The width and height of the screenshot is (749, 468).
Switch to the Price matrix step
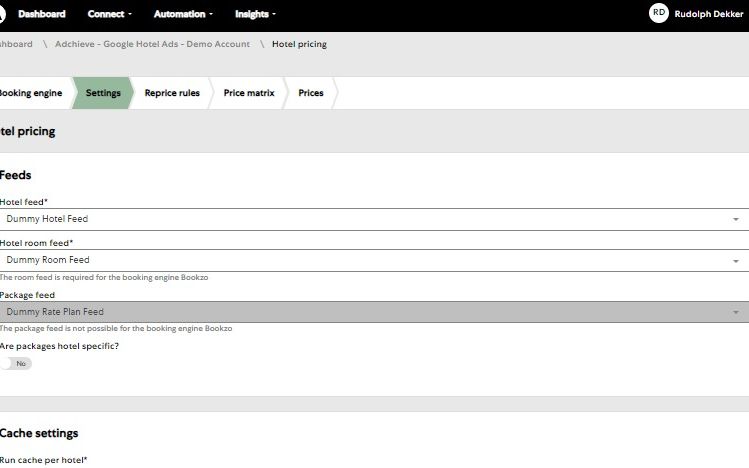coord(249,93)
